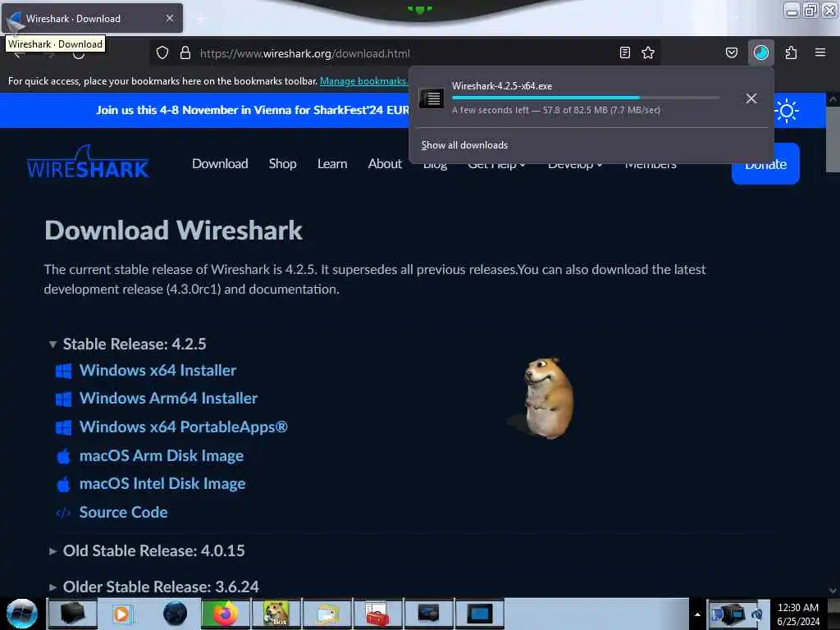The width and height of the screenshot is (840, 630).
Task: Click Windows x64 Installer link
Action: [157, 370]
